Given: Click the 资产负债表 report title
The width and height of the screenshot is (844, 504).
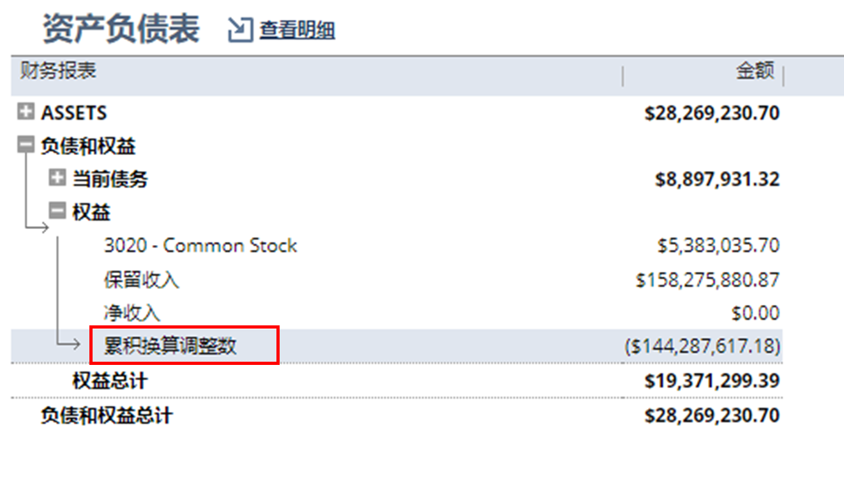Looking at the screenshot, I should click(120, 26).
